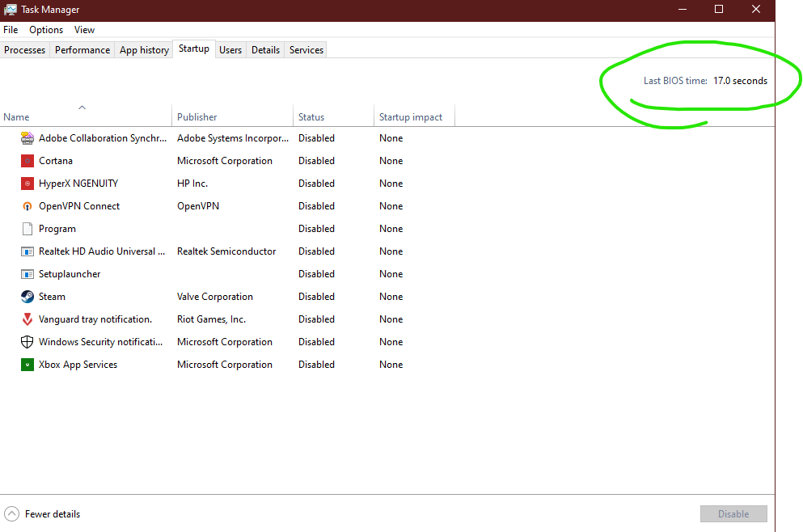Click the Realtek Semiconductor publisher cell
The image size is (803, 532).
226,251
